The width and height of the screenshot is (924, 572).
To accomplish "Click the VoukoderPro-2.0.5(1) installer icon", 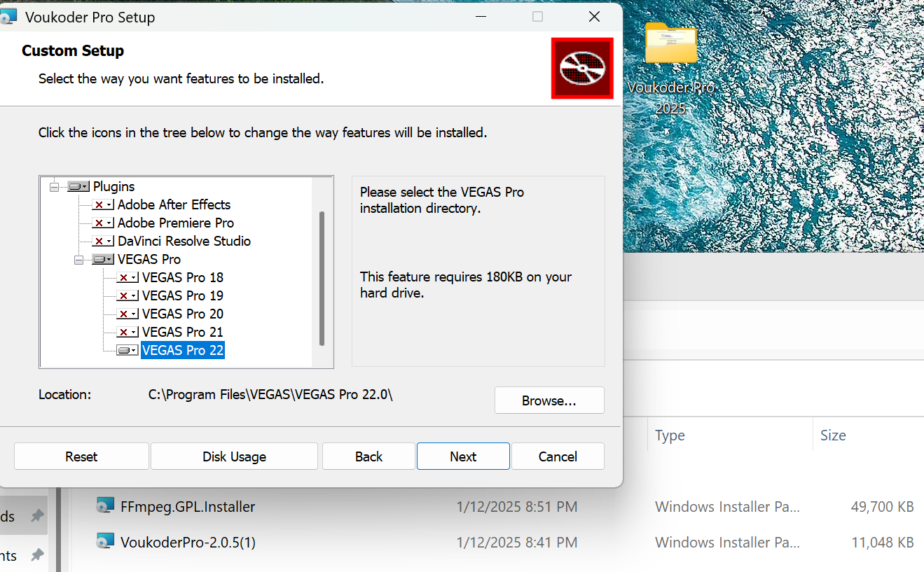I will [x=105, y=542].
